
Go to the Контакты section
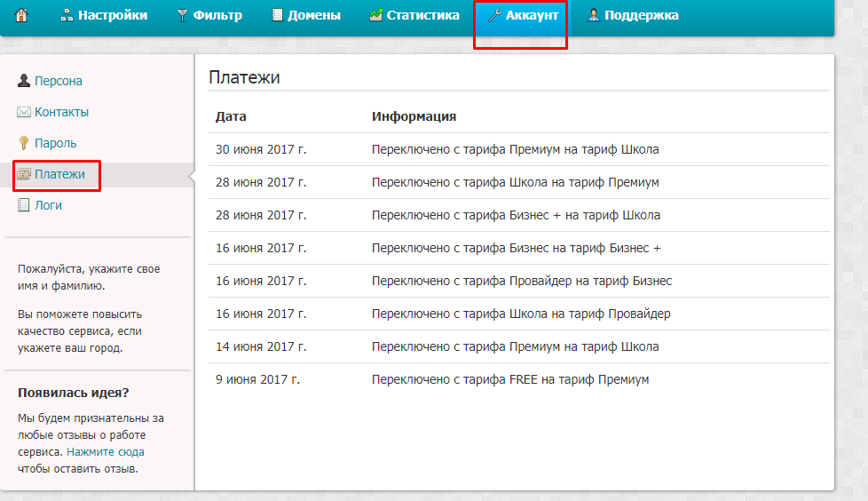(x=61, y=112)
